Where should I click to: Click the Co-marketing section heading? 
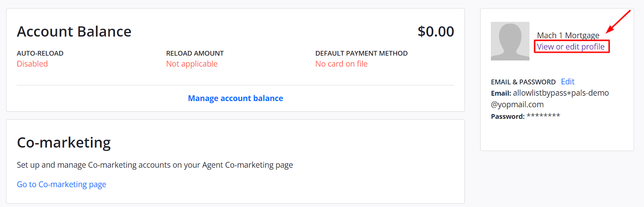pos(64,143)
